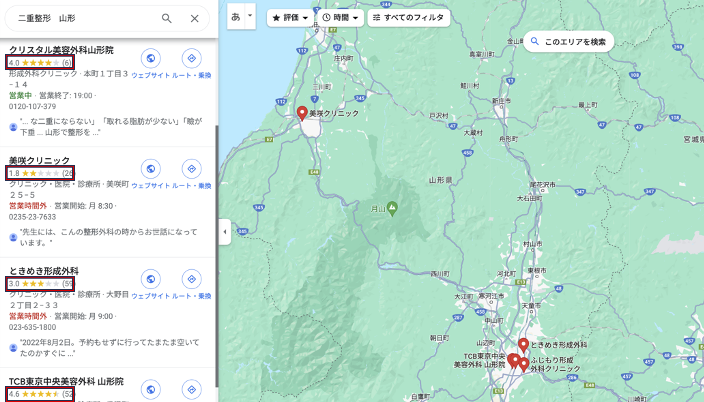704x402 pixels.
Task: Click the 4.0 star rating of クリスタル美容外科
Action: point(40,62)
